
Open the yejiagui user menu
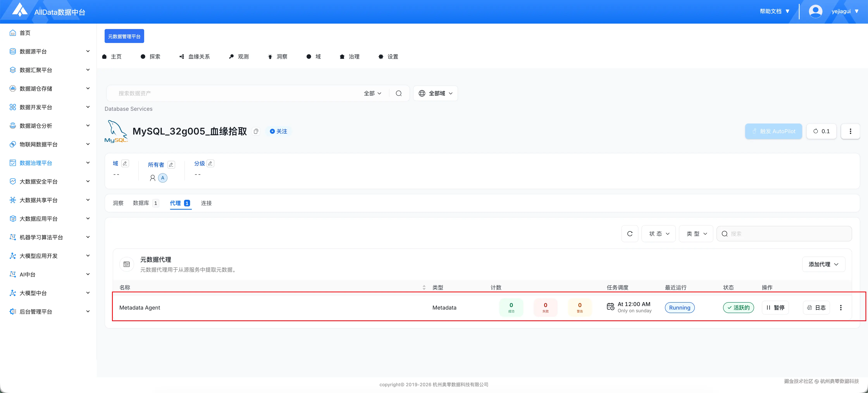845,11
